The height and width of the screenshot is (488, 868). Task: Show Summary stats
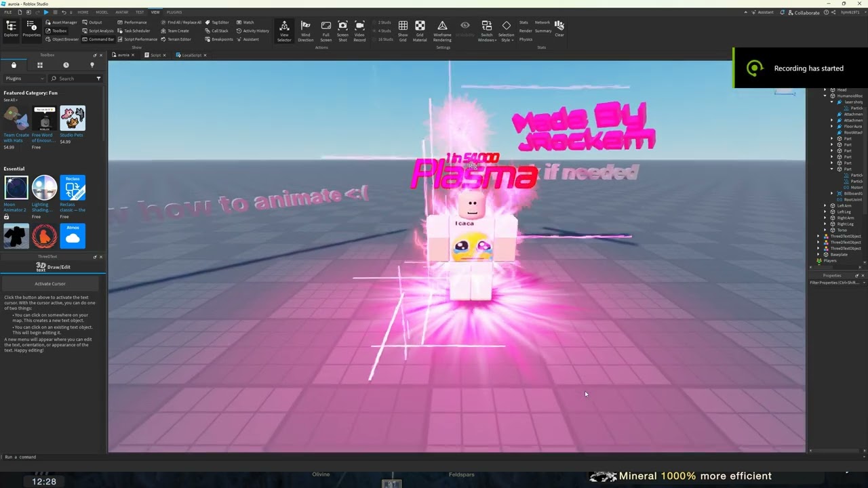click(x=543, y=30)
